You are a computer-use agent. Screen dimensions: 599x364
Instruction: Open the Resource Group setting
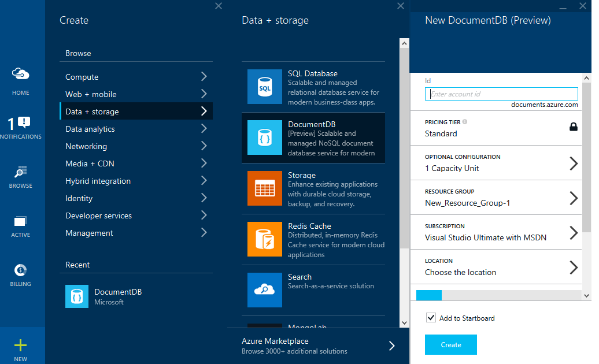[x=496, y=198]
